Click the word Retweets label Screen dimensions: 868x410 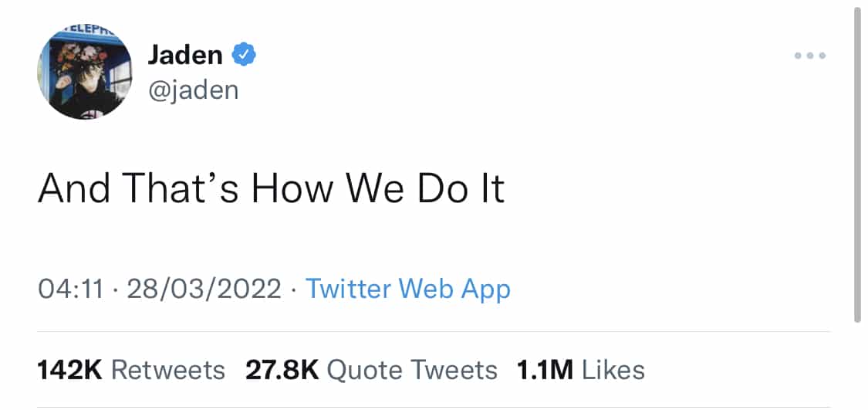point(168,370)
